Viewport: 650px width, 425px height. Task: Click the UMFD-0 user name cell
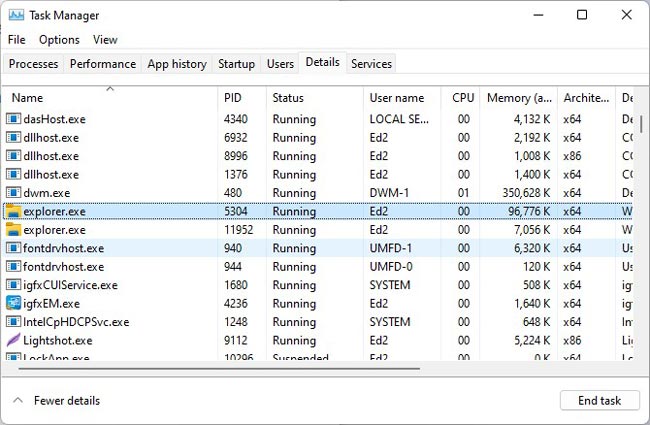[x=390, y=267]
